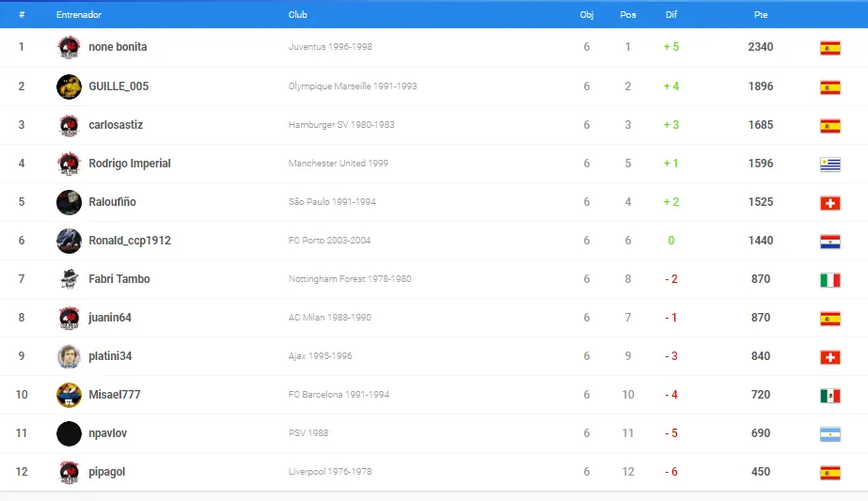
Task: Click club Ajax 1995-1996
Action: point(320,356)
